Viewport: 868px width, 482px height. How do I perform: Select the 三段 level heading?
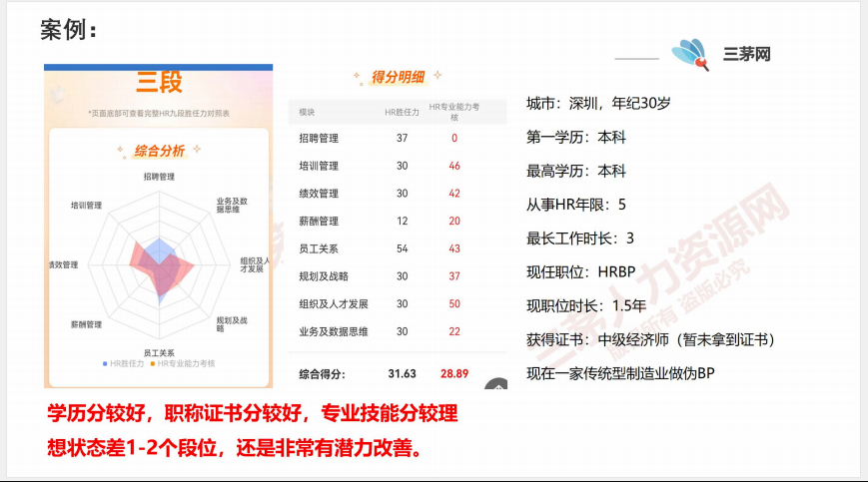[159, 82]
